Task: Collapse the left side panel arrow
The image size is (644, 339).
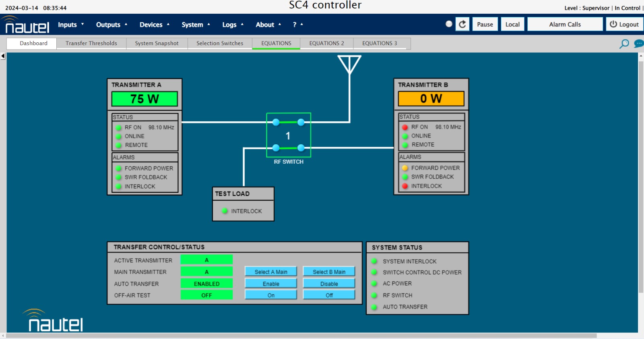Action: tap(3, 56)
